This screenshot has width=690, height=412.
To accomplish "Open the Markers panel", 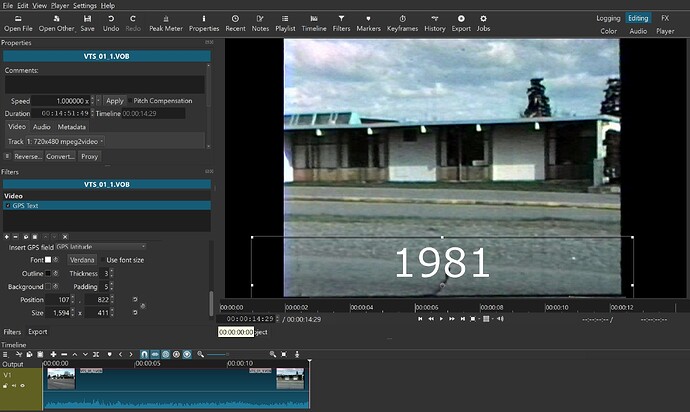I will (x=368, y=23).
